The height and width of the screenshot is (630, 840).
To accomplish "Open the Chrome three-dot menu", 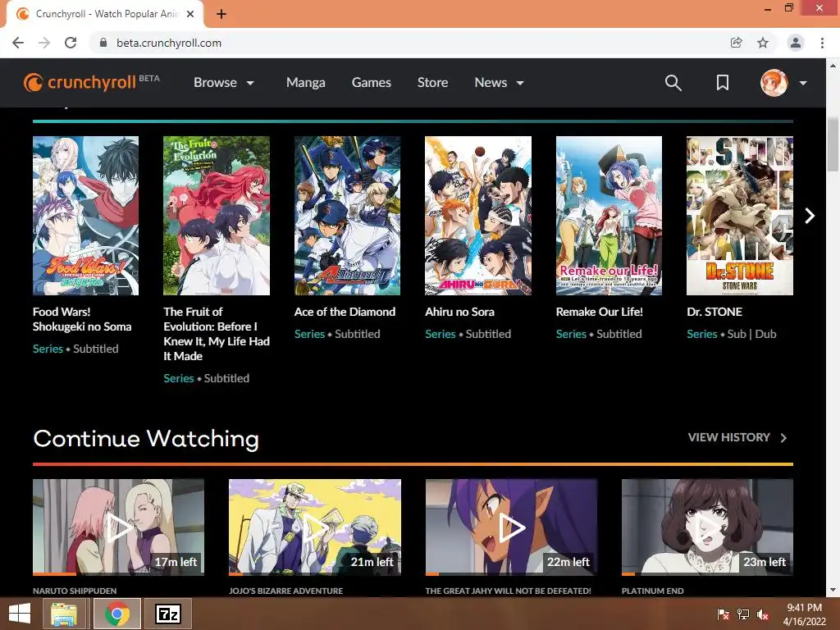I will pos(822,43).
